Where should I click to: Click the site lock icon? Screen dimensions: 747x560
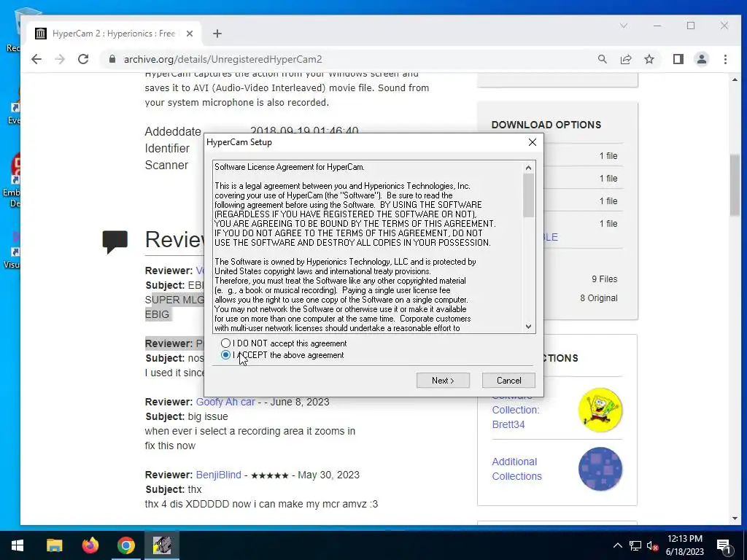pyautogui.click(x=112, y=59)
